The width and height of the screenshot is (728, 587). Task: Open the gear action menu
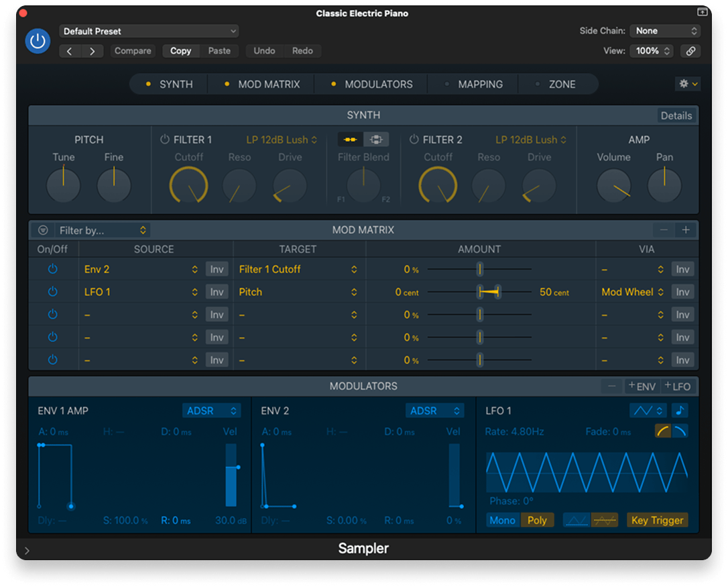pos(688,84)
